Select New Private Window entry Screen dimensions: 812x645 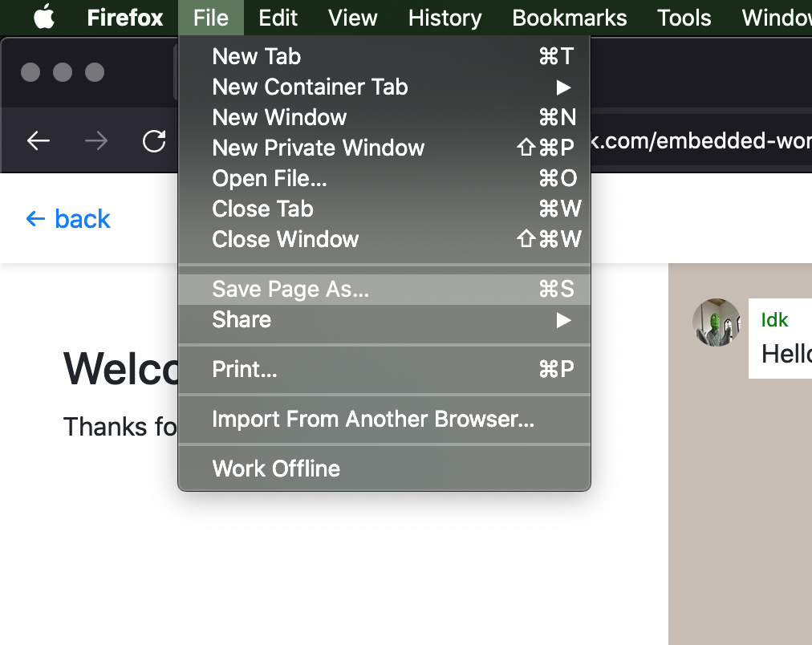click(384, 148)
